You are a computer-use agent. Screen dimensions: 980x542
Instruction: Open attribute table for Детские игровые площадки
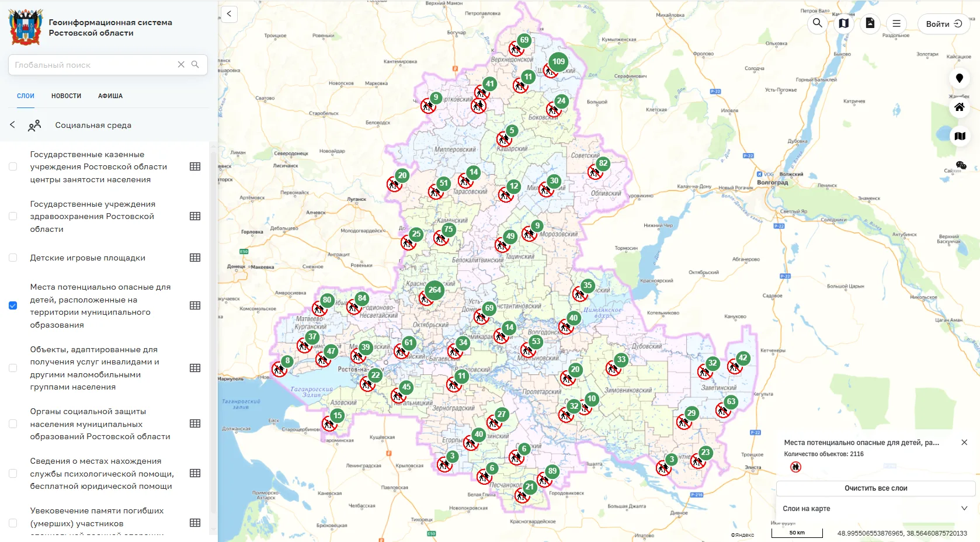[x=195, y=258]
